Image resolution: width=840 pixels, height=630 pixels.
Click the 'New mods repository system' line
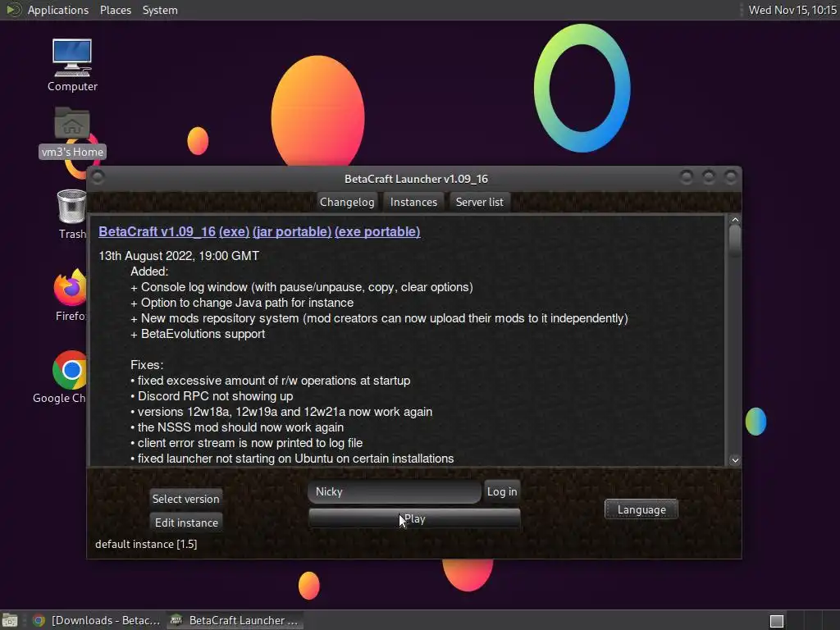point(379,318)
